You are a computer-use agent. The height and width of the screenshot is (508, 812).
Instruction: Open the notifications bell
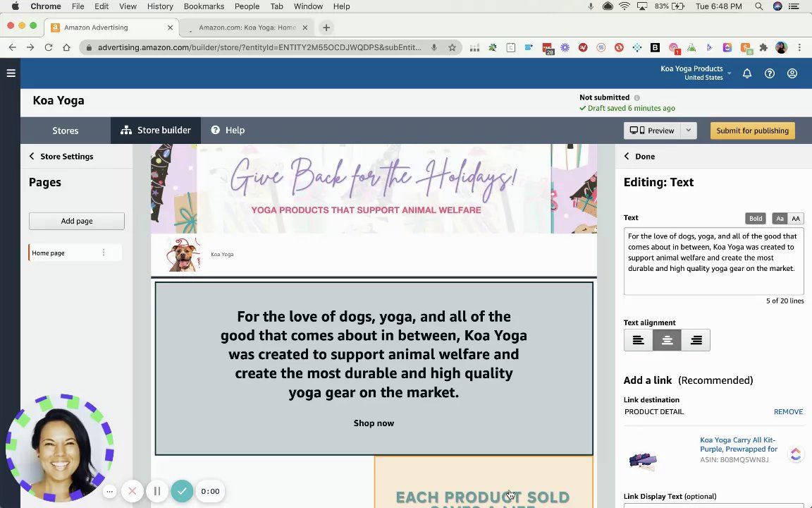click(x=746, y=73)
